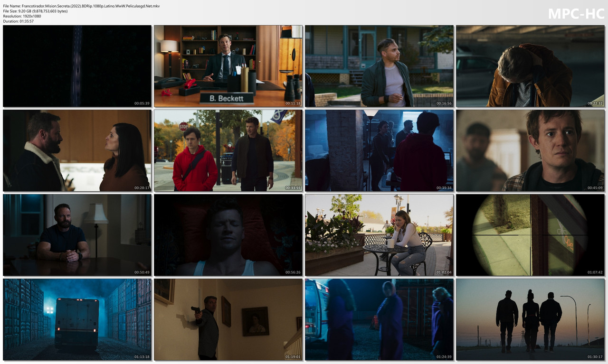Image resolution: width=608 pixels, height=364 pixels.
Task: Select the thumbnail stamped 00:39:34
Action: (379, 150)
